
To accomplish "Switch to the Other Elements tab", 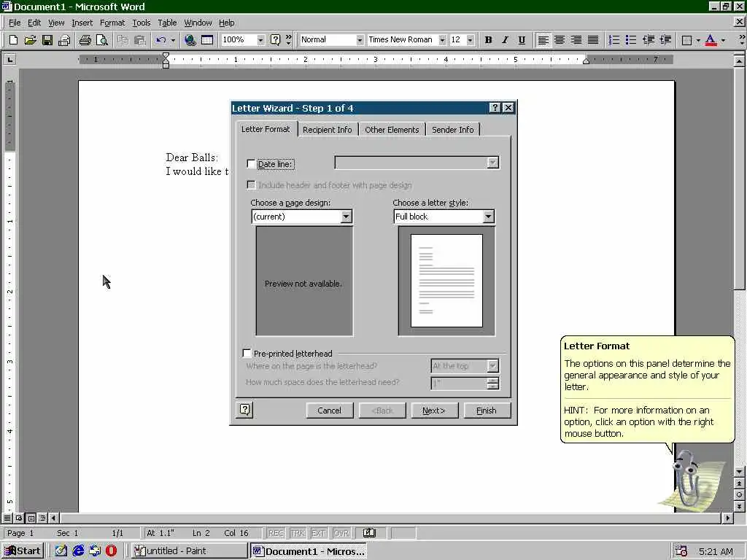I will tap(392, 130).
